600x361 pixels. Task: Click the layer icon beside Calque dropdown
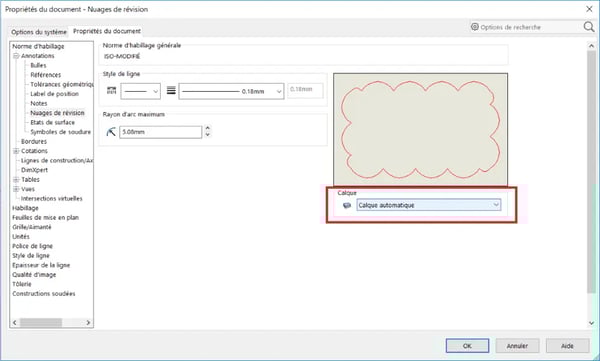[x=347, y=206]
